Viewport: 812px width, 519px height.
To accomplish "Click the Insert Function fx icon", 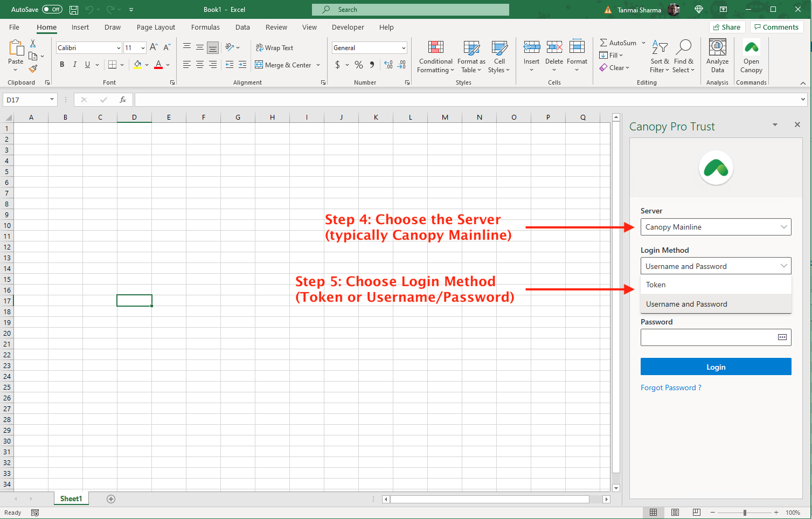I will (123, 100).
